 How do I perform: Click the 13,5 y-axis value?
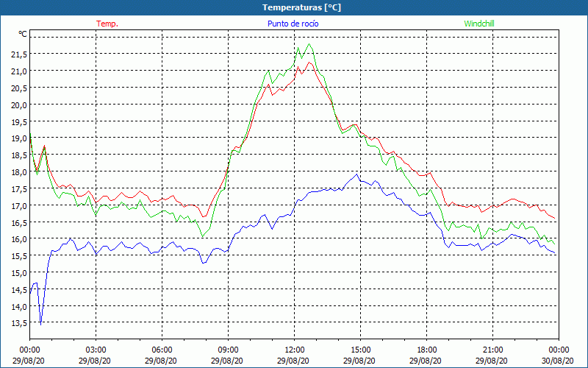click(x=19, y=323)
